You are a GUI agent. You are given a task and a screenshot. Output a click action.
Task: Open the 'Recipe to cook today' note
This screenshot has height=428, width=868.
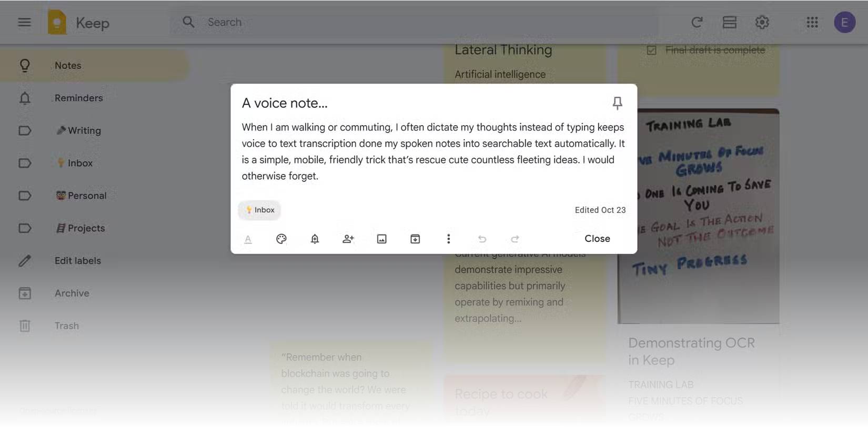(x=524, y=400)
